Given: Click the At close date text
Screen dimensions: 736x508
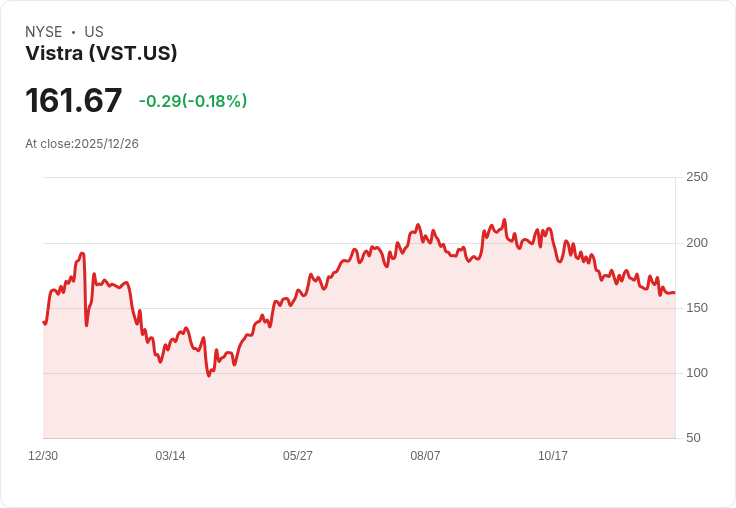Looking at the screenshot, I should click(x=82, y=143).
